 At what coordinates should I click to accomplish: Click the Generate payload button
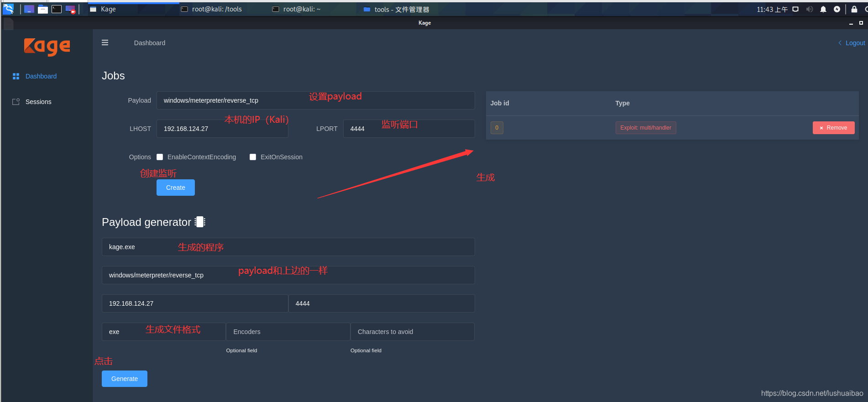pyautogui.click(x=125, y=379)
